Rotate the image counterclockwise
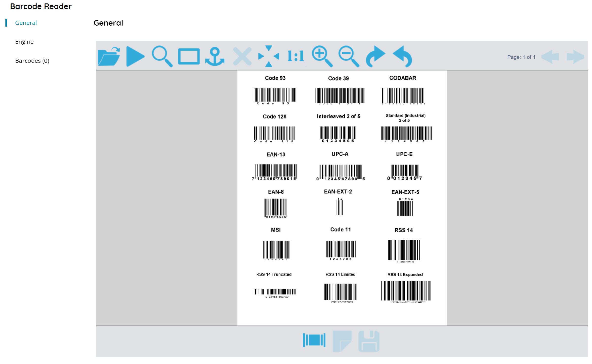The image size is (592, 364). tap(402, 56)
